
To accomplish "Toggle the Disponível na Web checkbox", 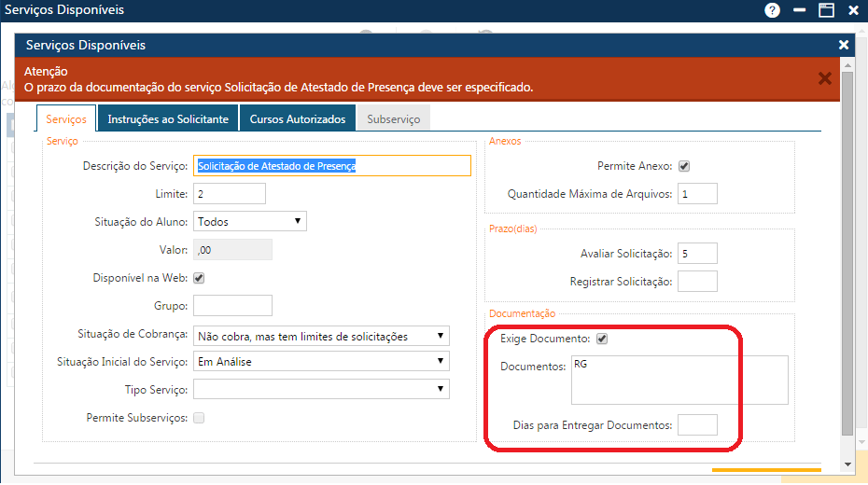I will pos(198,278).
